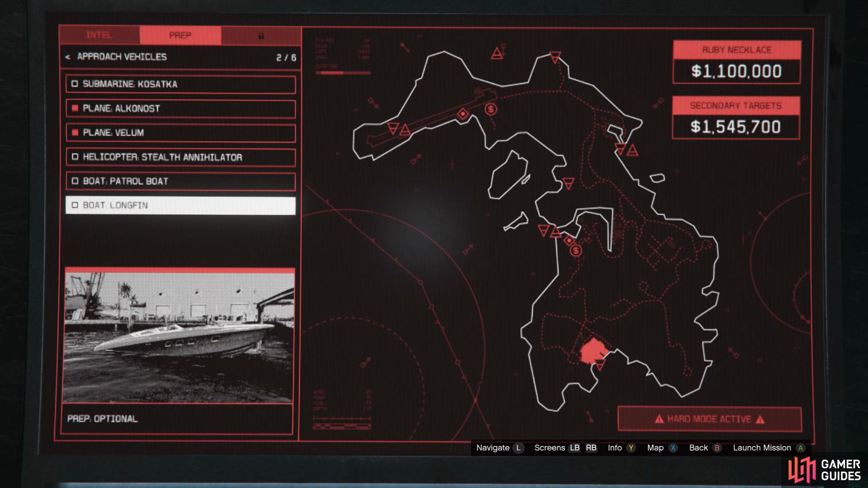Select Plane: Velum row label
This screenshot has height=488, width=868.
(113, 133)
